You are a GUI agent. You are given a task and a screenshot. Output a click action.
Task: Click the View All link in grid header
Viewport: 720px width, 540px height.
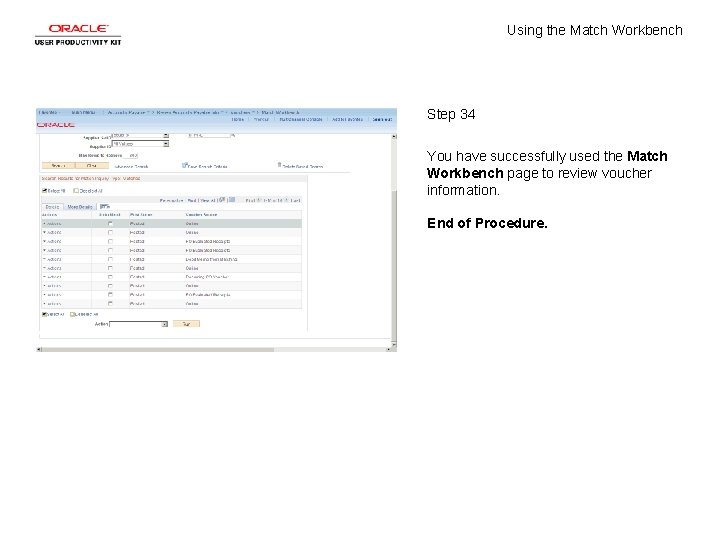click(x=208, y=201)
